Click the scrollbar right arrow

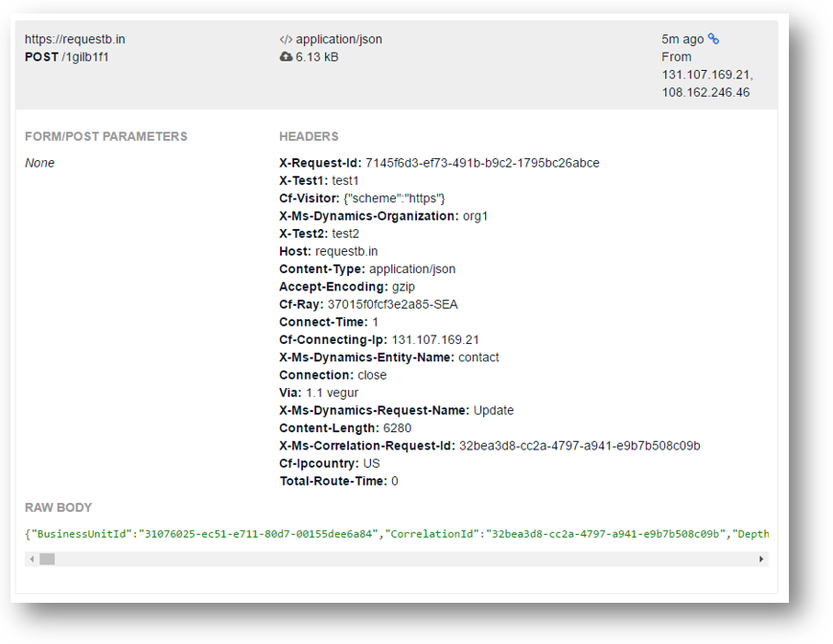click(761, 559)
